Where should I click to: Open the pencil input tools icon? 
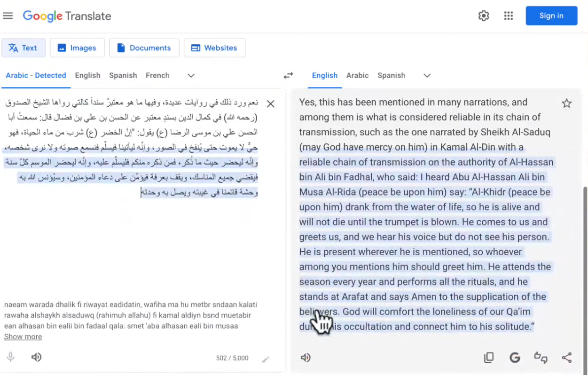pyautogui.click(x=266, y=359)
